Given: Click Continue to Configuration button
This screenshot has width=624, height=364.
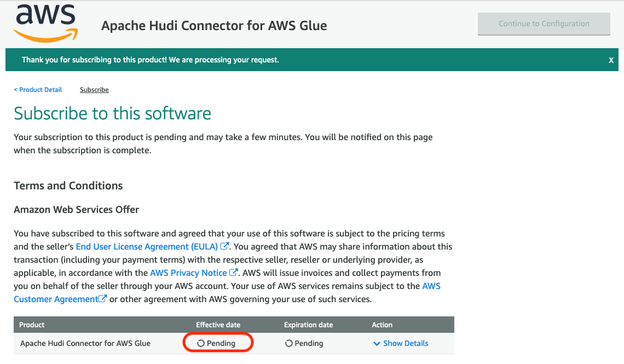Looking at the screenshot, I should coord(544,24).
